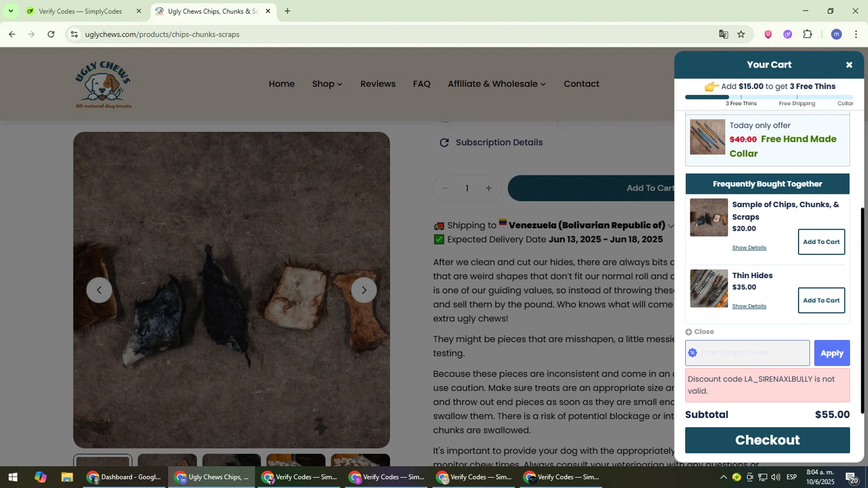
Task: Open the taskbar clock and calendar
Action: (820, 478)
